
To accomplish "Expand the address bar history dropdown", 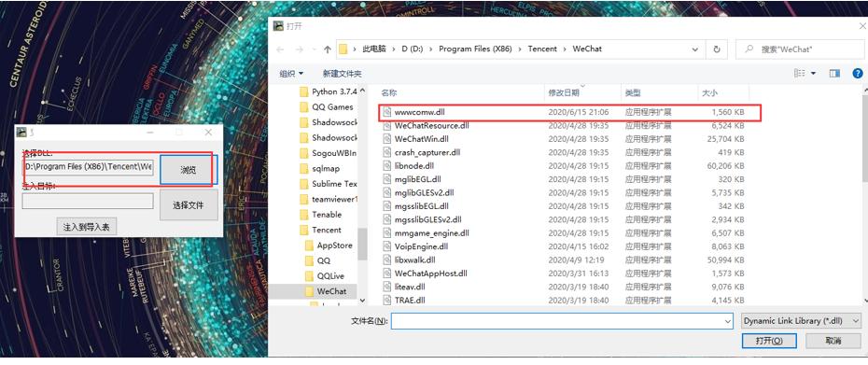I will (694, 49).
